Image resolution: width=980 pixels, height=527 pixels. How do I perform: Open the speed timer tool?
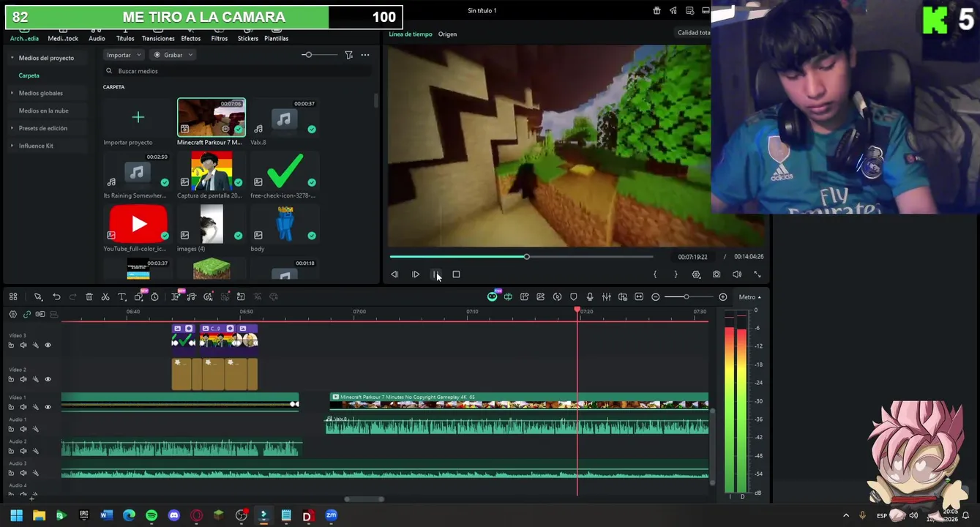pyautogui.click(x=154, y=296)
